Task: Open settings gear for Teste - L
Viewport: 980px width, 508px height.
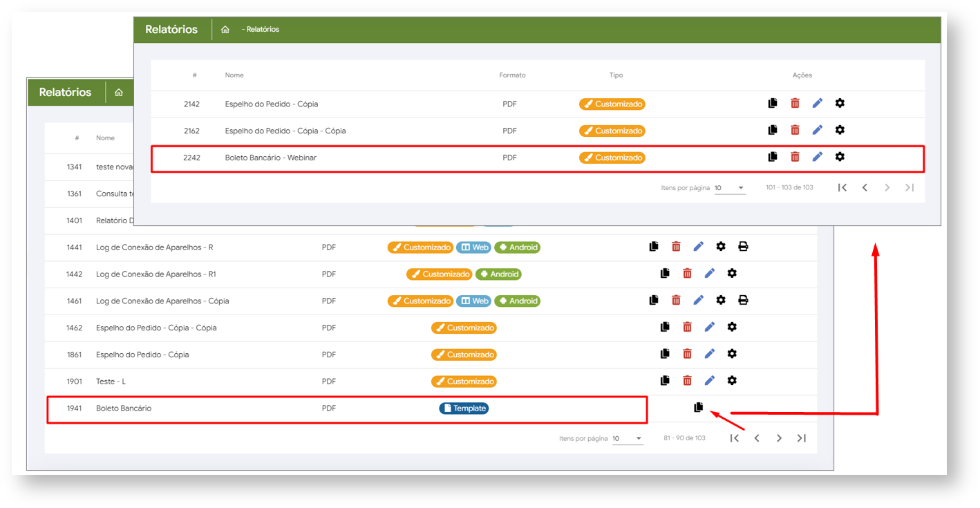Action: pyautogui.click(x=732, y=381)
